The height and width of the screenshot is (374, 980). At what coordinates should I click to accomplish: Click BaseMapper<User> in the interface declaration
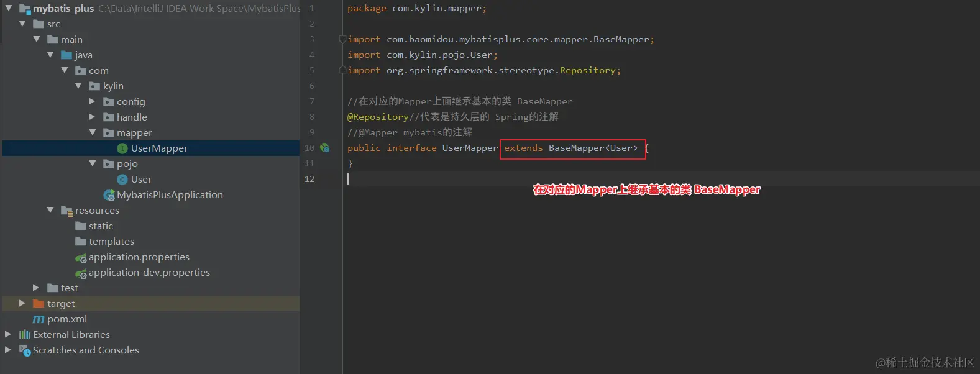tap(593, 148)
